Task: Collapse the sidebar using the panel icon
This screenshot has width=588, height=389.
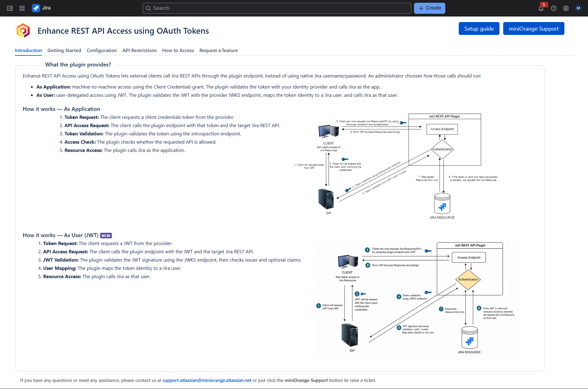Action: click(x=10, y=8)
